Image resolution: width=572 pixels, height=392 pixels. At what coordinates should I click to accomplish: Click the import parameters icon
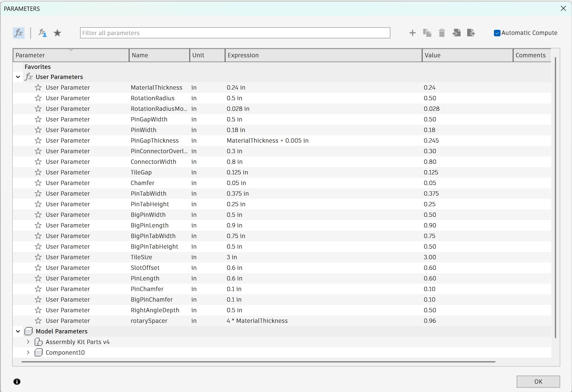[456, 33]
